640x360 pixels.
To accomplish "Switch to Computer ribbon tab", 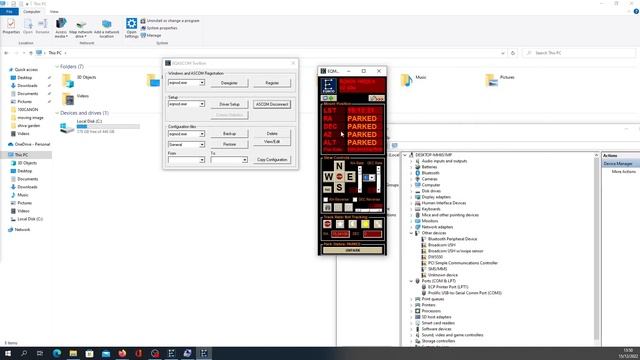I will (31, 11).
